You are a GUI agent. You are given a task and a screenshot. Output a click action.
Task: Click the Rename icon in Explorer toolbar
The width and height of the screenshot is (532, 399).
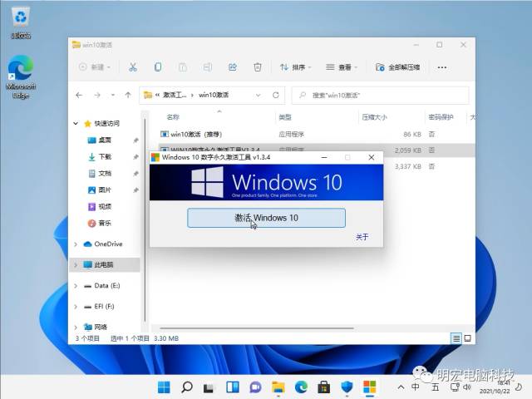point(208,67)
